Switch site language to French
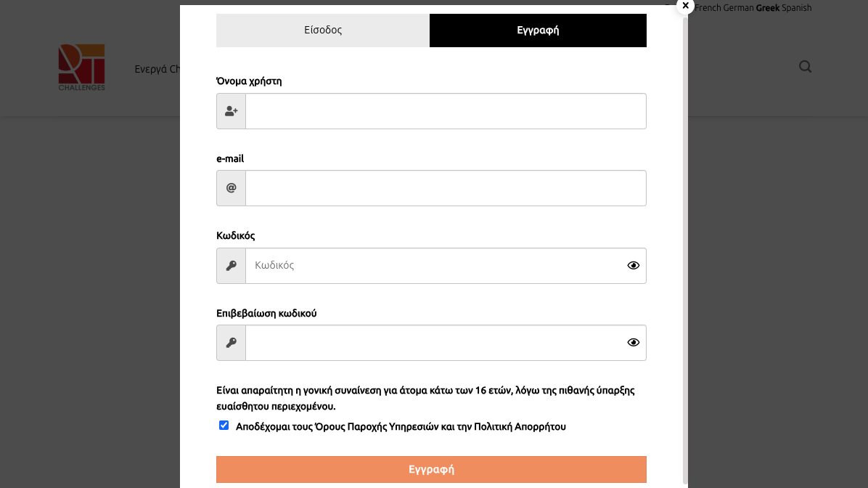The height and width of the screenshot is (488, 868). tap(708, 8)
